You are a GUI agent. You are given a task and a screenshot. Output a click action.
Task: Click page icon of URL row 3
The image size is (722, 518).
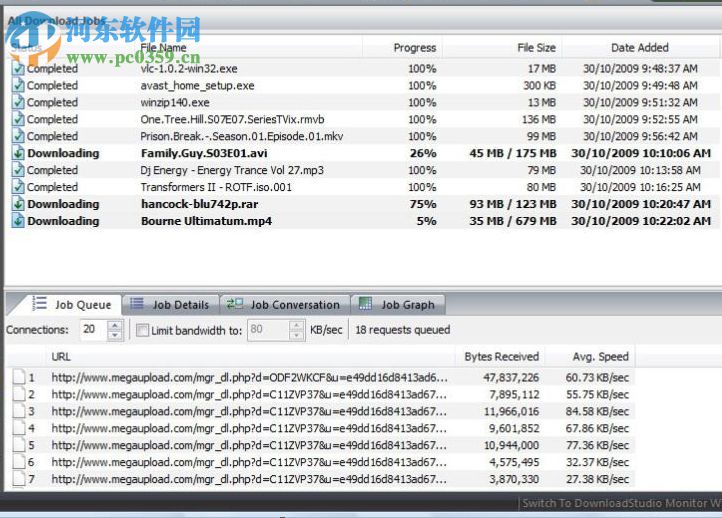[19, 411]
